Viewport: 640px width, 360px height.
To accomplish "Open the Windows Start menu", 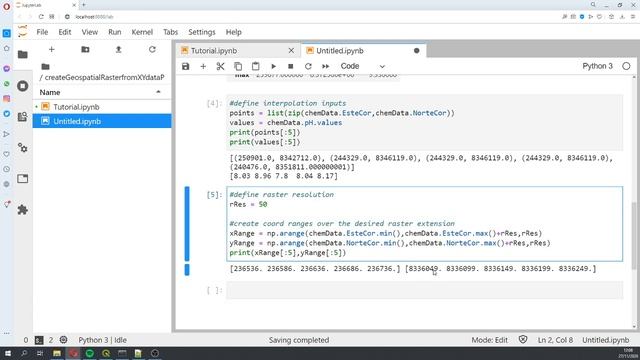I will 8,353.
